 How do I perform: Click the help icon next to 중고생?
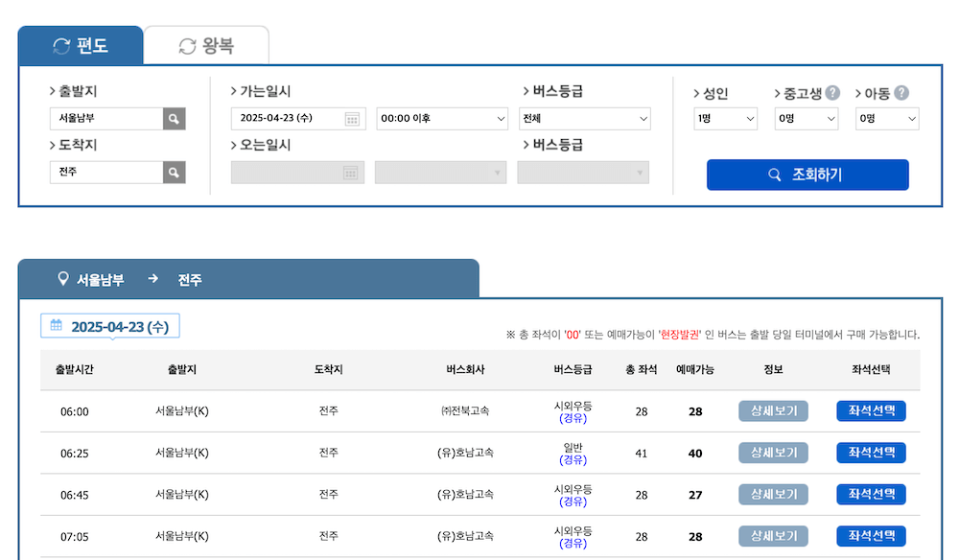(x=831, y=93)
